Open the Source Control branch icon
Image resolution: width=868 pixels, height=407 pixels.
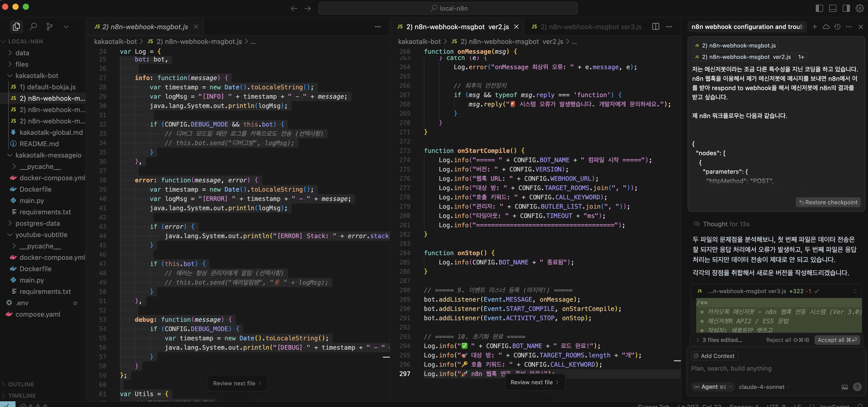point(50,26)
